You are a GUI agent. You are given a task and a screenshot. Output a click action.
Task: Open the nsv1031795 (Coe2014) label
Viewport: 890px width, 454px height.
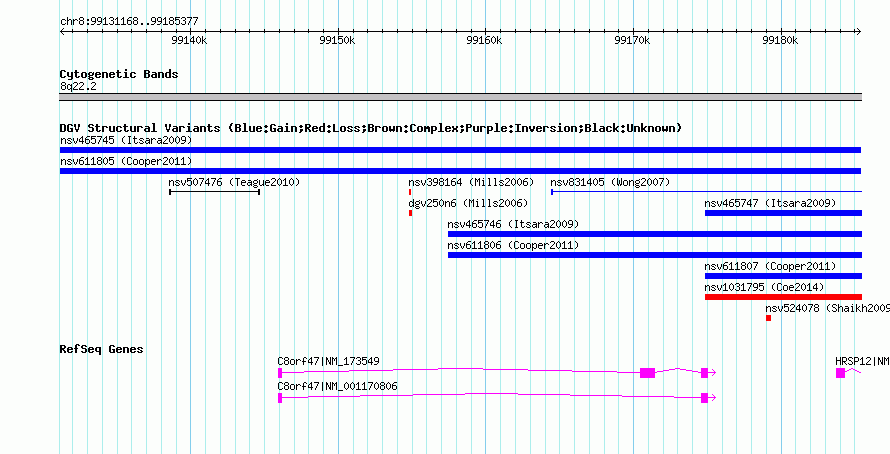pyautogui.click(x=765, y=287)
